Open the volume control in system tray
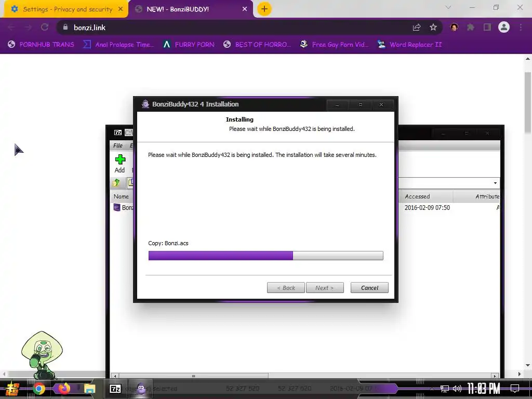 coord(457,389)
